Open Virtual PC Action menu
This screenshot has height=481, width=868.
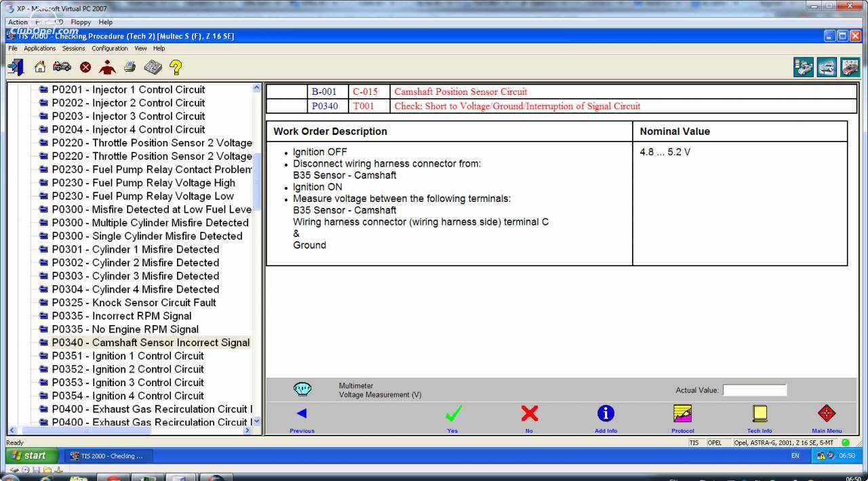click(18, 22)
